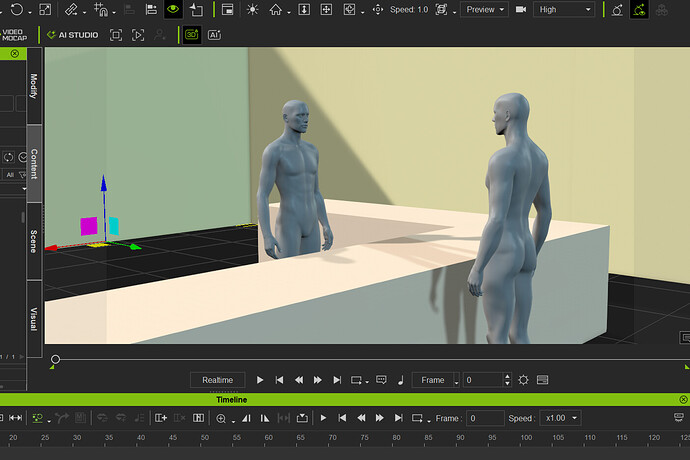
Task: Toggle the green 3D mode icon
Action: (x=192, y=35)
